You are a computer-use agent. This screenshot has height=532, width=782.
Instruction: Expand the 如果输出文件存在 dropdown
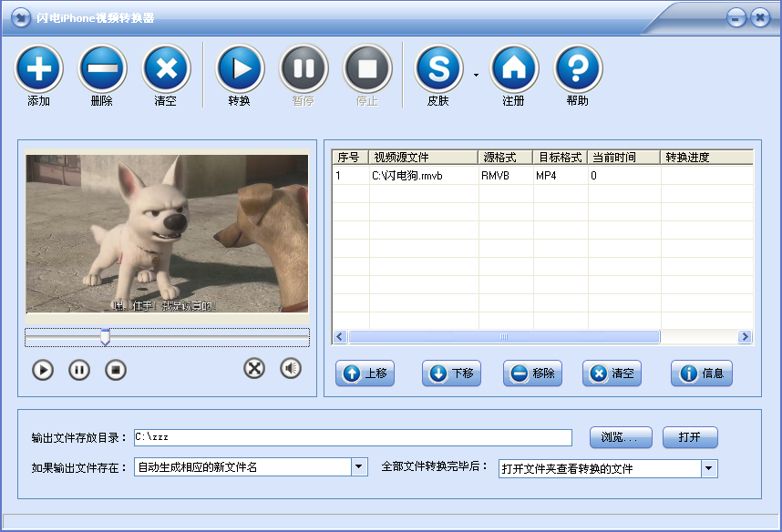(x=359, y=467)
